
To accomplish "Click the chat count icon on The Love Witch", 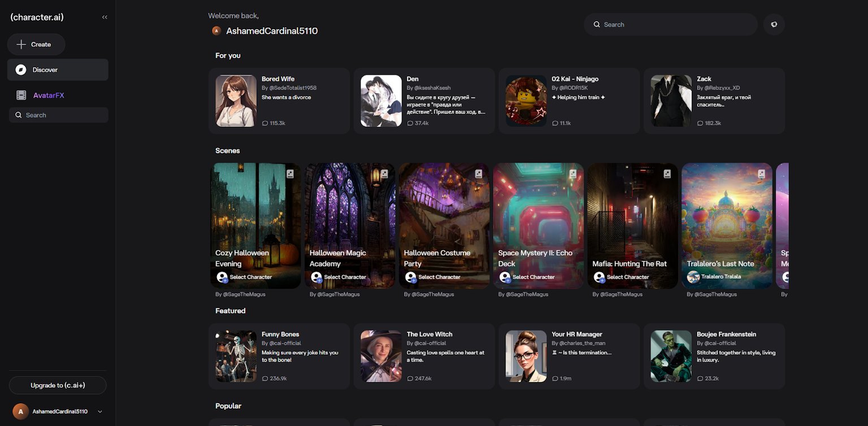I will (410, 379).
